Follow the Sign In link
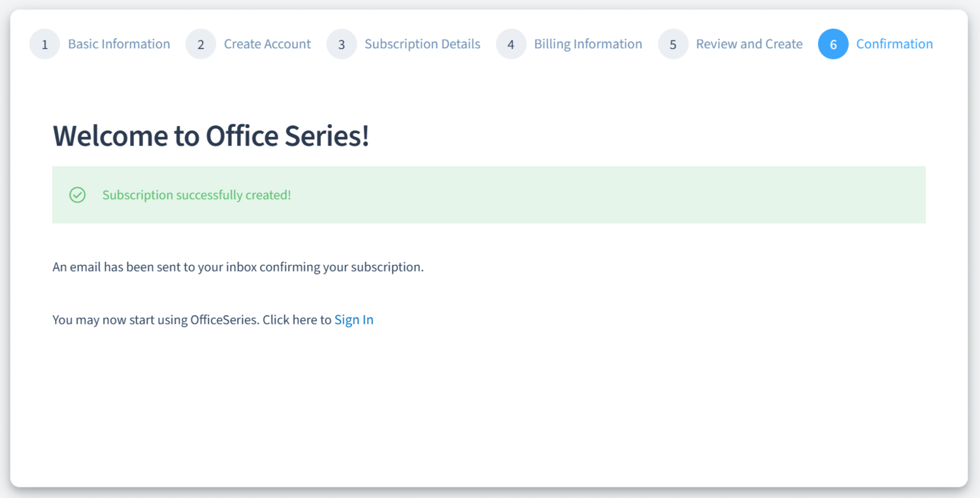Viewport: 980px width, 498px height. coord(353,320)
